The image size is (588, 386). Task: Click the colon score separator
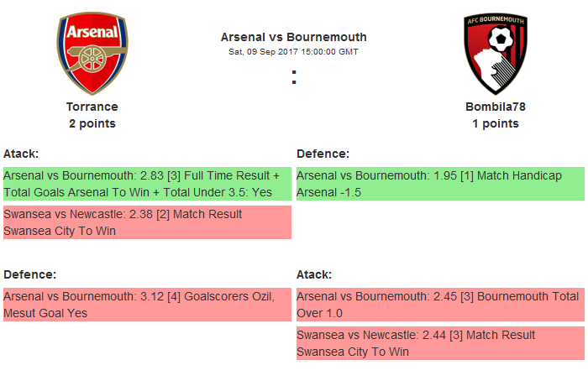294,77
